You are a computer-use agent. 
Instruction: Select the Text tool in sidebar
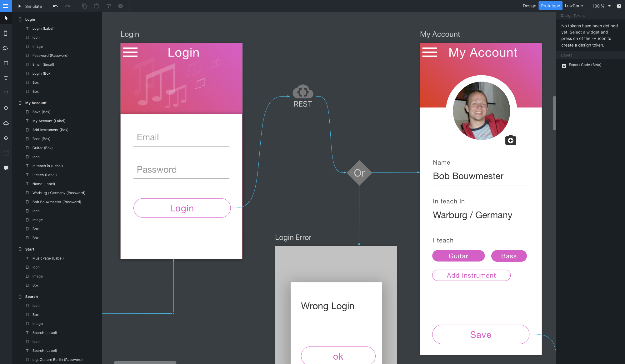click(x=6, y=78)
